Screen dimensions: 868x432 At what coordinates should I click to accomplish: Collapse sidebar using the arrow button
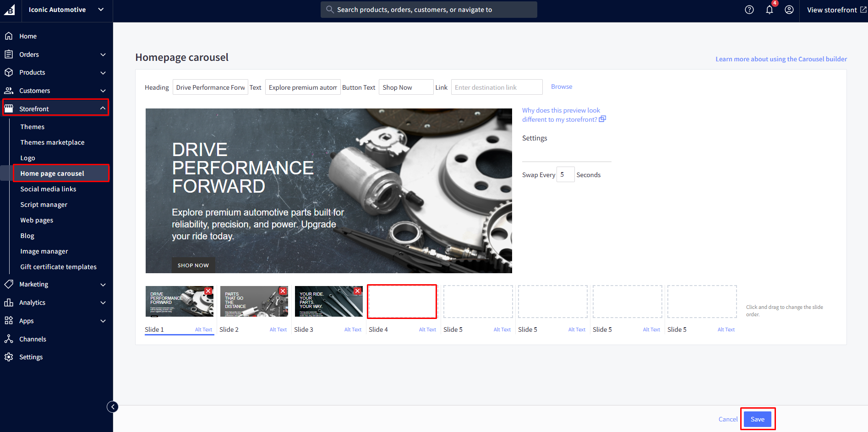coord(113,407)
